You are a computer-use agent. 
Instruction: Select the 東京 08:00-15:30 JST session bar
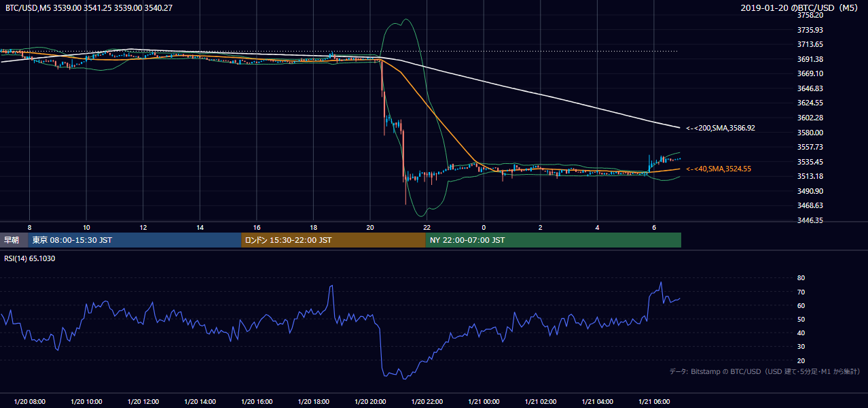pyautogui.click(x=135, y=240)
